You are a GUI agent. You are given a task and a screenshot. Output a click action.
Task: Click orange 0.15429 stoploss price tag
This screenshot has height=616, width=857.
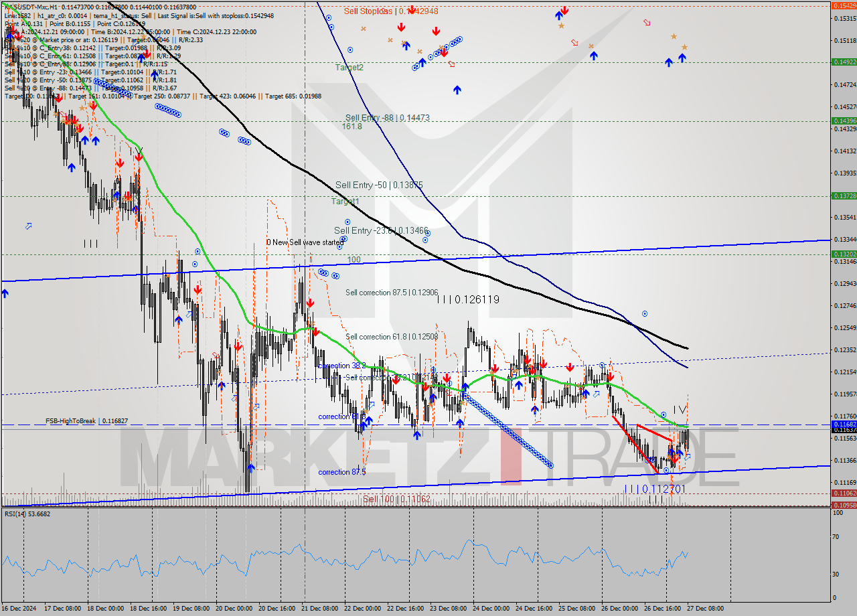coord(843,5)
